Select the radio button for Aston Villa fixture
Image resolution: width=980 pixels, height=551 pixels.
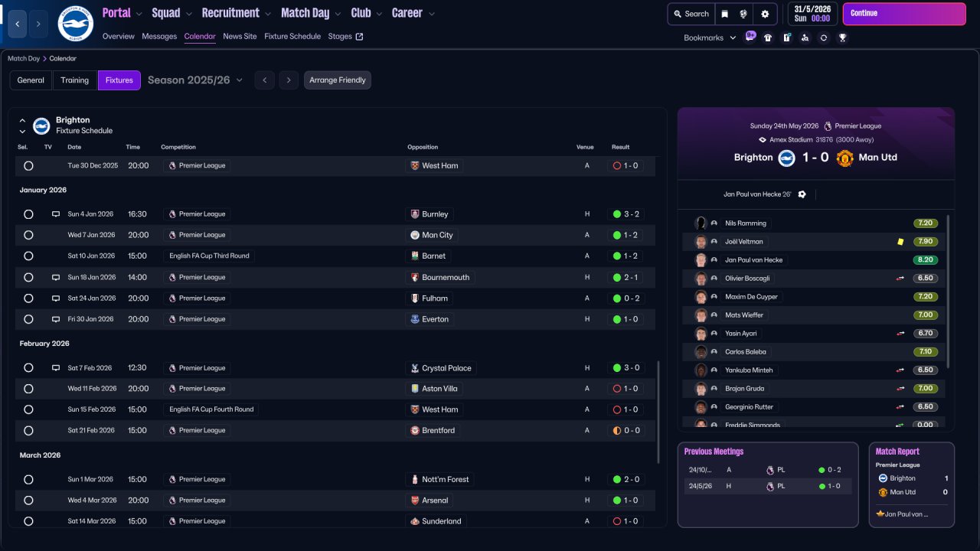(x=28, y=389)
